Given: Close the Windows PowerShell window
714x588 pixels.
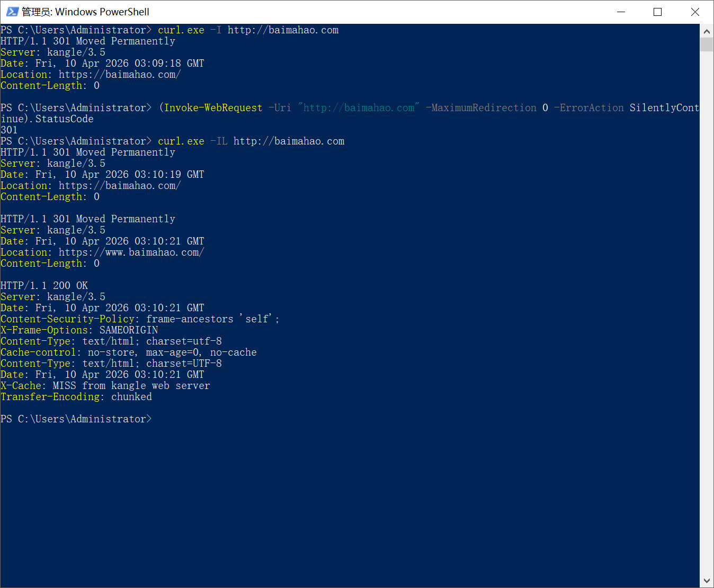Looking at the screenshot, I should (x=695, y=12).
